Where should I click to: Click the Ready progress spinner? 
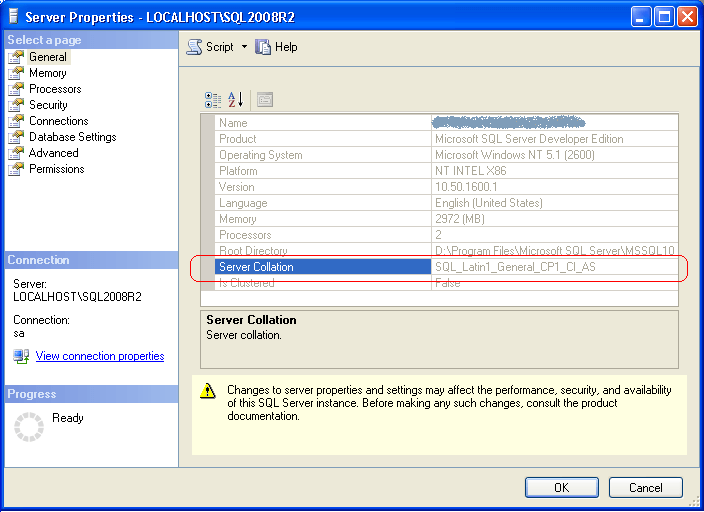tap(29, 427)
